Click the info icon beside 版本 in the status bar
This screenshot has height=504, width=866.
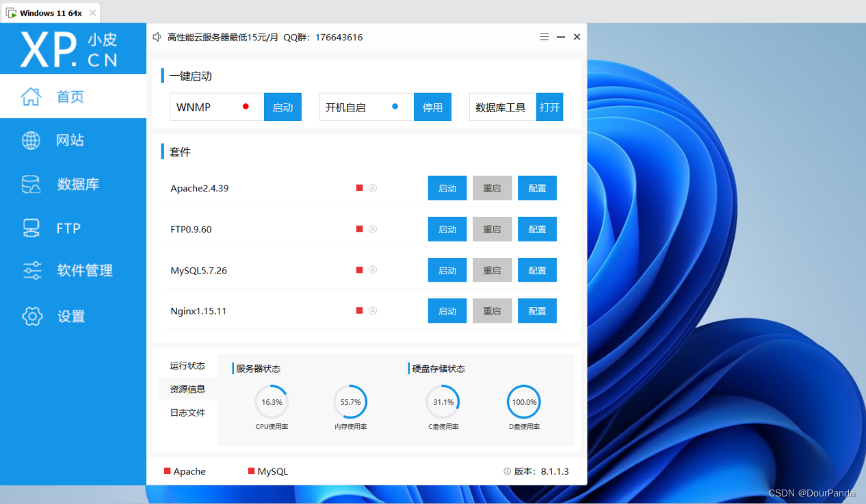click(507, 471)
